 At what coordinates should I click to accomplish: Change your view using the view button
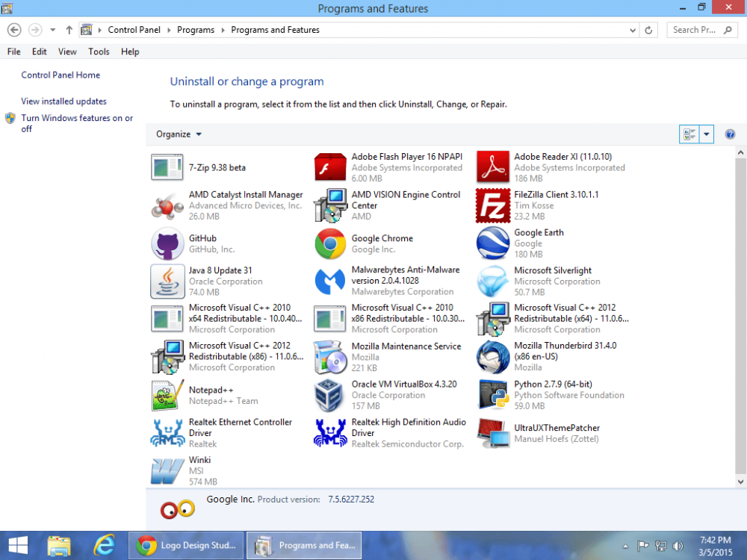(689, 134)
